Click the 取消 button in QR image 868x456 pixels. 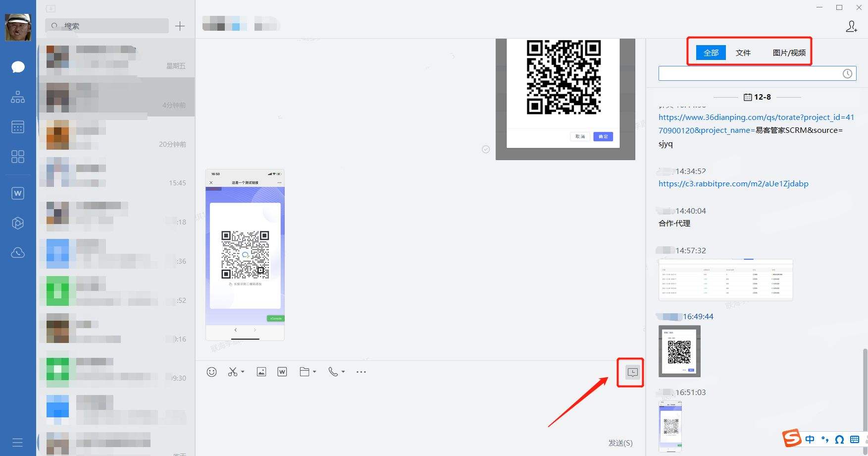(580, 137)
